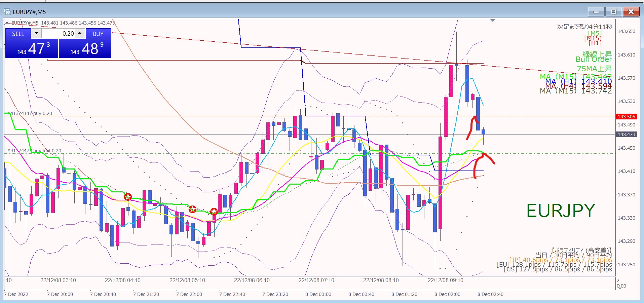This screenshot has height=303, width=644.
Task: Select the #41374147 buy 0.20 order line label
Action: point(30,113)
